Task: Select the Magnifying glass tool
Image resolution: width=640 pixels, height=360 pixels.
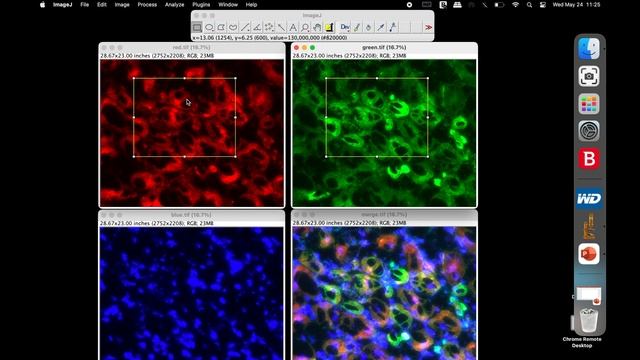Action: click(305, 27)
